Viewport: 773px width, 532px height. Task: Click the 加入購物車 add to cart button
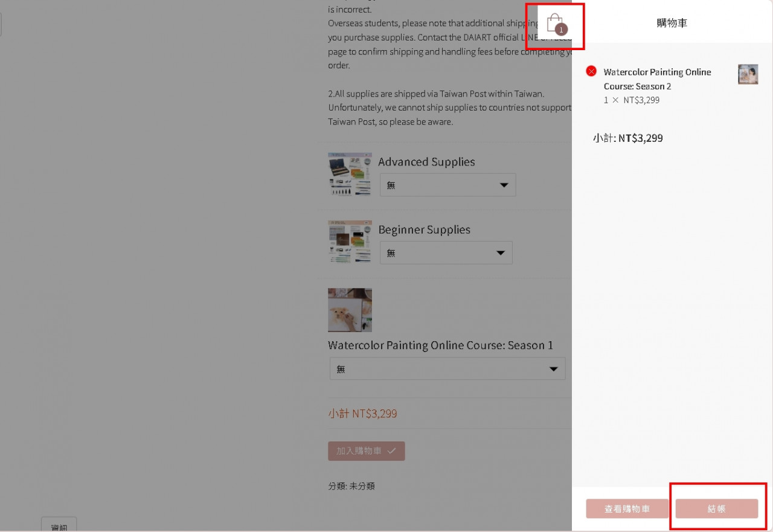click(366, 451)
